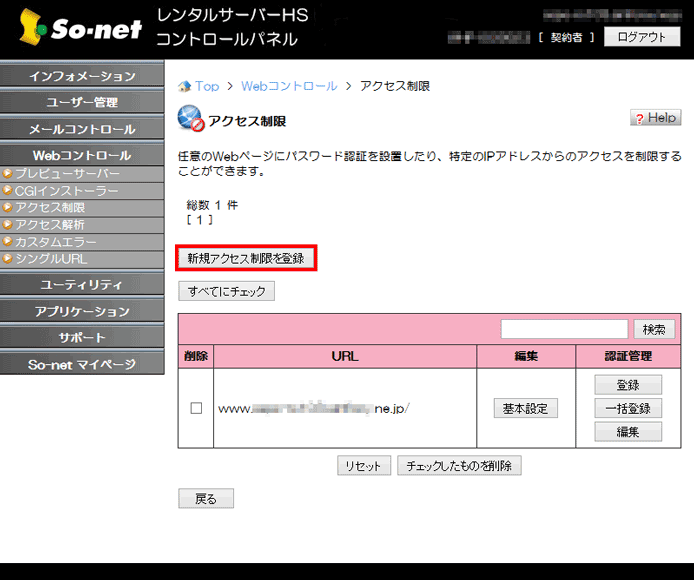Expand the メールコントロール menu section
Image resolution: width=694 pixels, height=580 pixels.
click(82, 129)
